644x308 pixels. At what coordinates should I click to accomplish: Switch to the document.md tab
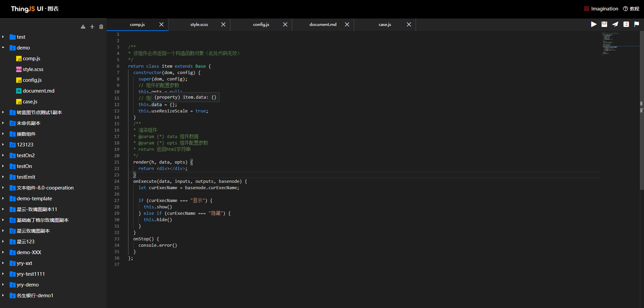[323, 25]
